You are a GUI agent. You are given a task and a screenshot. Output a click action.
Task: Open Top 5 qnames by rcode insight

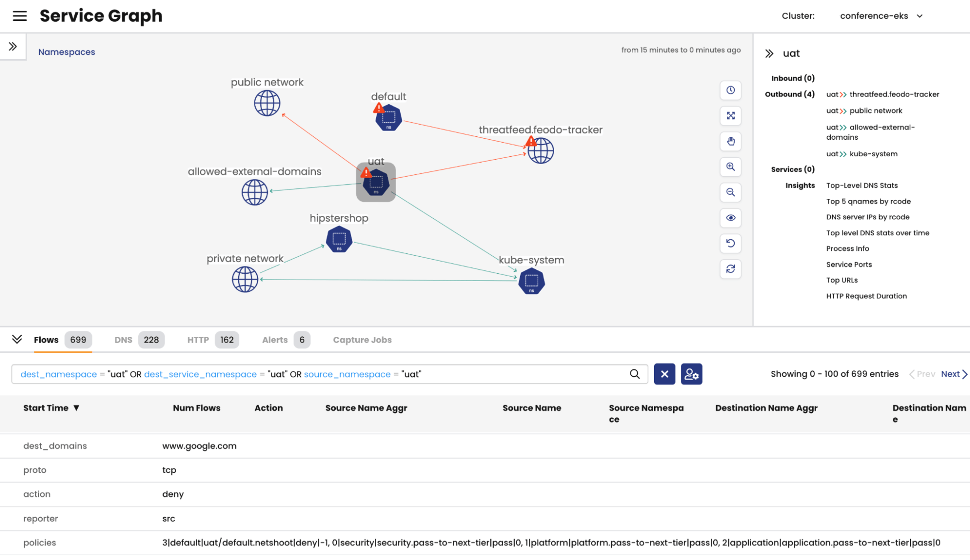[868, 201]
